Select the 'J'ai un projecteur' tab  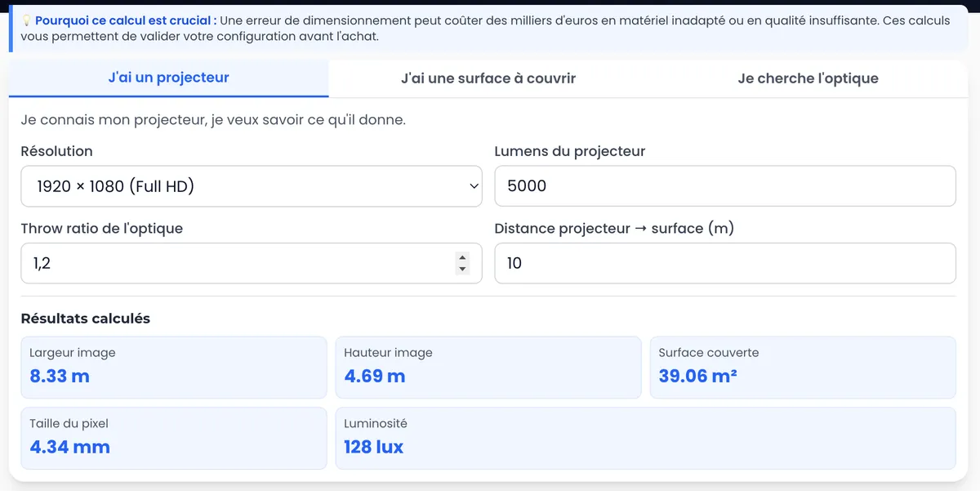167,78
